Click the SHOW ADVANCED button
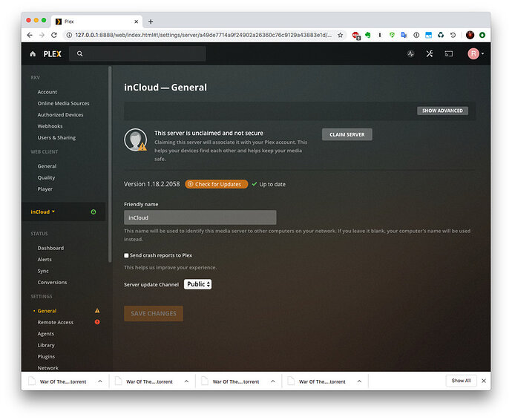512x420 pixels. pos(442,111)
